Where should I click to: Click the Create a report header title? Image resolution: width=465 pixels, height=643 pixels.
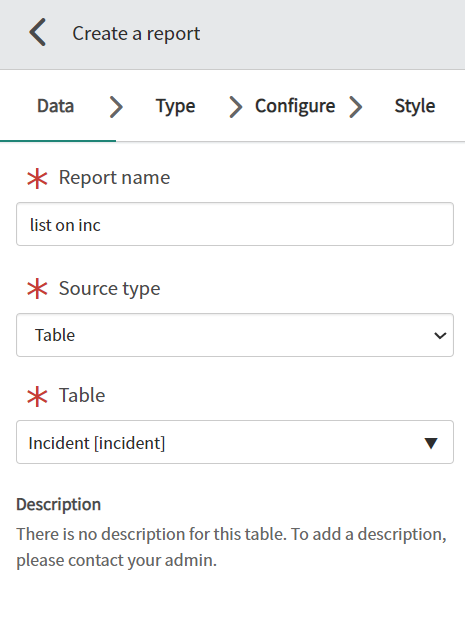pos(136,34)
